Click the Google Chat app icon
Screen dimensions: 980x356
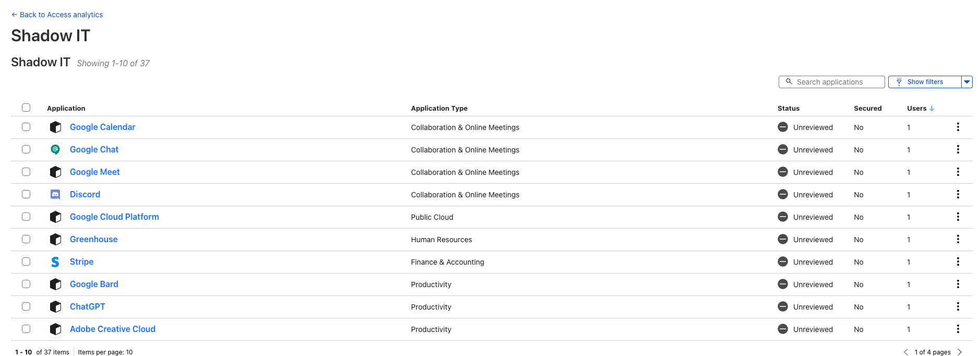55,150
